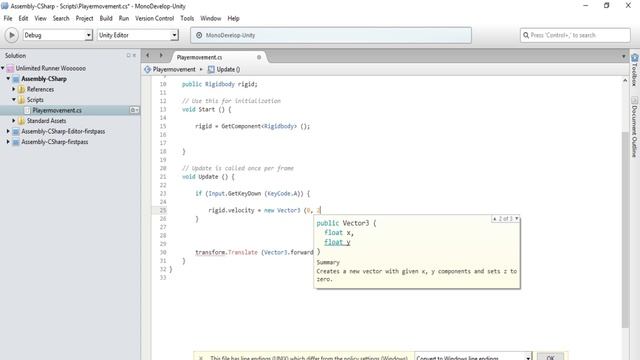Dismiss the line endings notification with X
This screenshot has height=360, width=640.
[x=201, y=358]
